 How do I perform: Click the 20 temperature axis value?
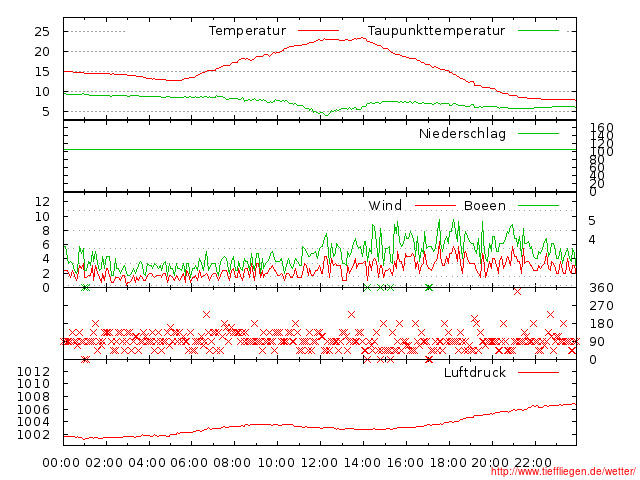coord(42,52)
